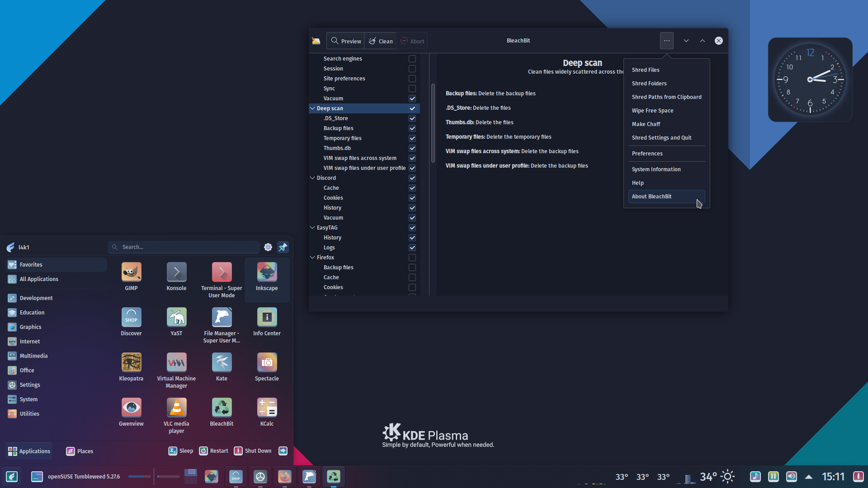
Task: Switch to the Places tab
Action: 80,451
